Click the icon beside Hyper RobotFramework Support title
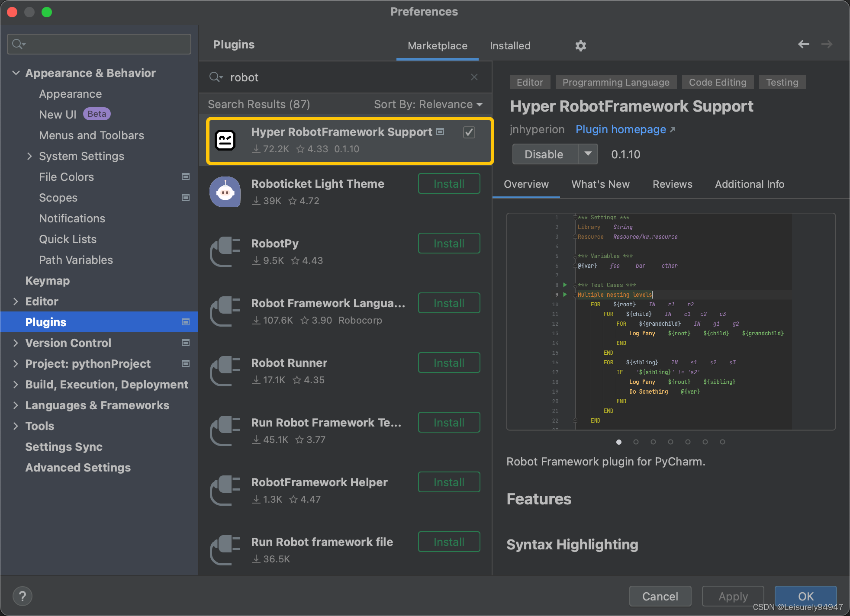850x616 pixels. pos(440,132)
